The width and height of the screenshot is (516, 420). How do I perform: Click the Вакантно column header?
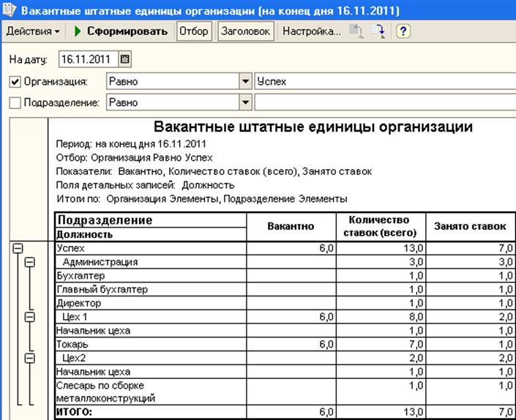point(291,227)
